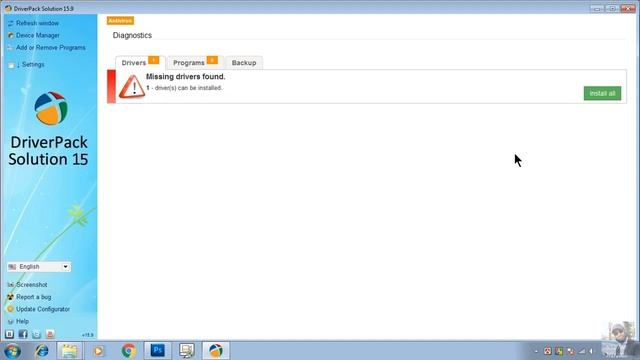
Task: Open the Help link in the sidebar
Action: tap(22, 321)
